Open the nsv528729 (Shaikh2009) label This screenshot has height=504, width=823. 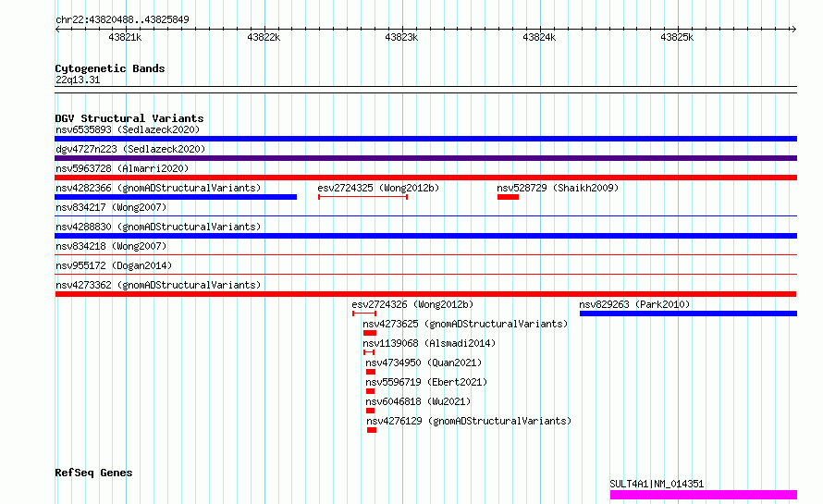[558, 188]
